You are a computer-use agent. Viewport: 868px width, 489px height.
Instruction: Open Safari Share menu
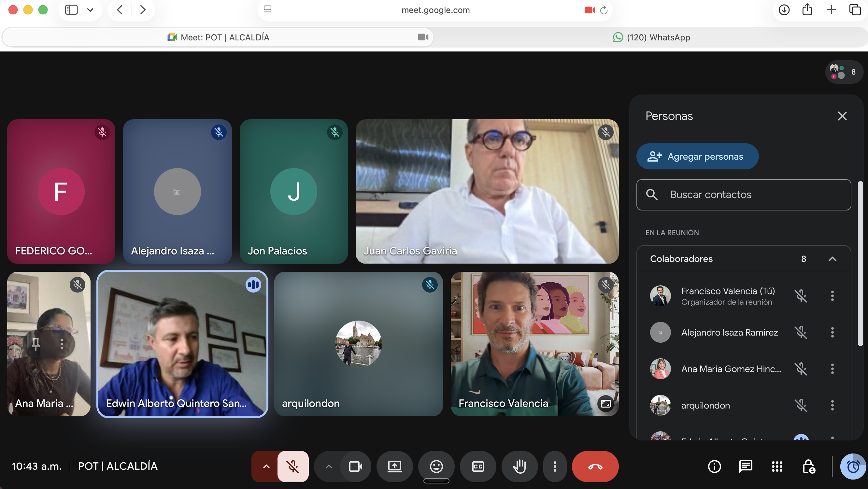pyautogui.click(x=807, y=9)
